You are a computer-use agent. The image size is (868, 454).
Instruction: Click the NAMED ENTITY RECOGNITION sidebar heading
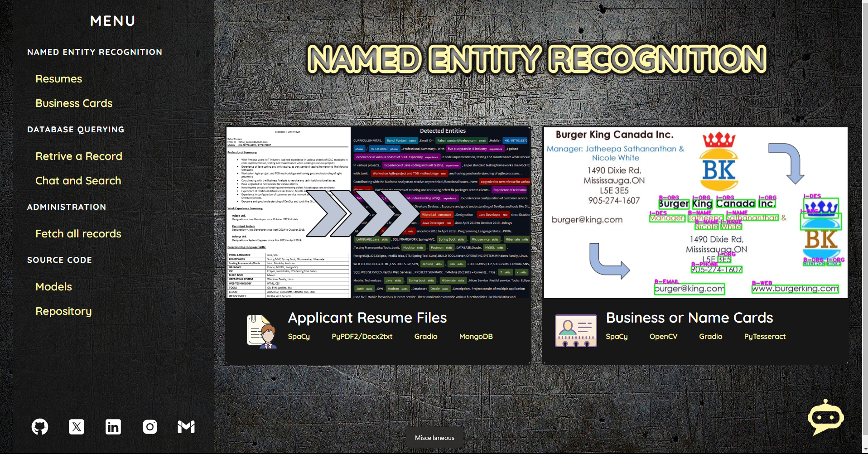click(95, 52)
